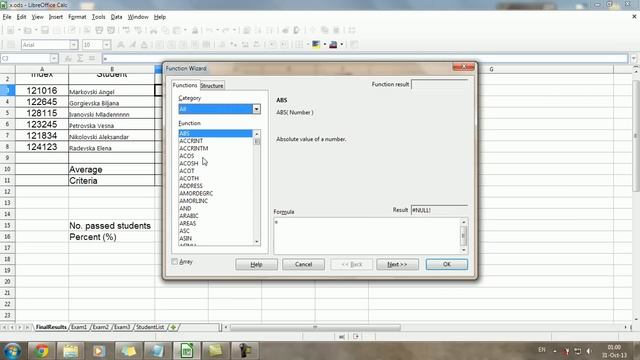Click the Save toolbar icon
This screenshot has height=360, width=640.
click(45, 30)
